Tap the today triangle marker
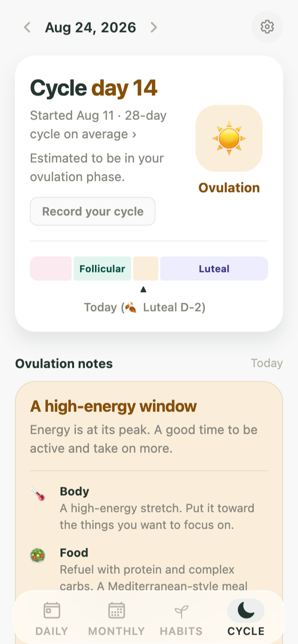Image resolution: width=298 pixels, height=644 pixels. [143, 289]
